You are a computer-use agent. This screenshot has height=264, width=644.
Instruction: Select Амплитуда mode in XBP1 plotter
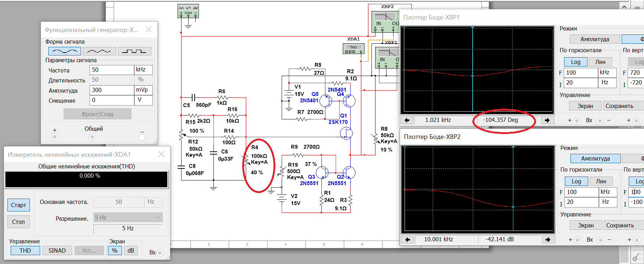[x=595, y=39]
